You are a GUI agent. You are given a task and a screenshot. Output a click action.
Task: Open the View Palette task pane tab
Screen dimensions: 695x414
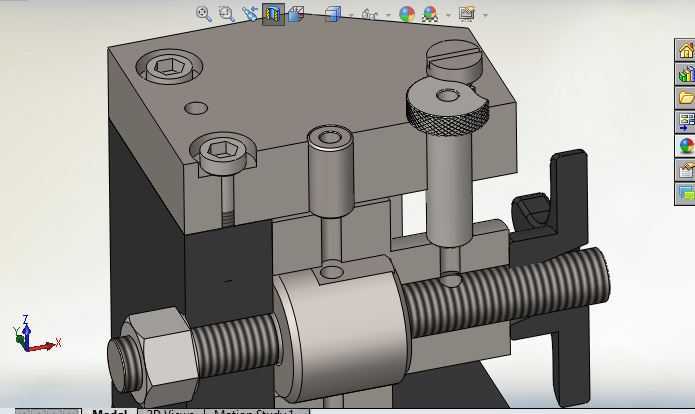685,121
